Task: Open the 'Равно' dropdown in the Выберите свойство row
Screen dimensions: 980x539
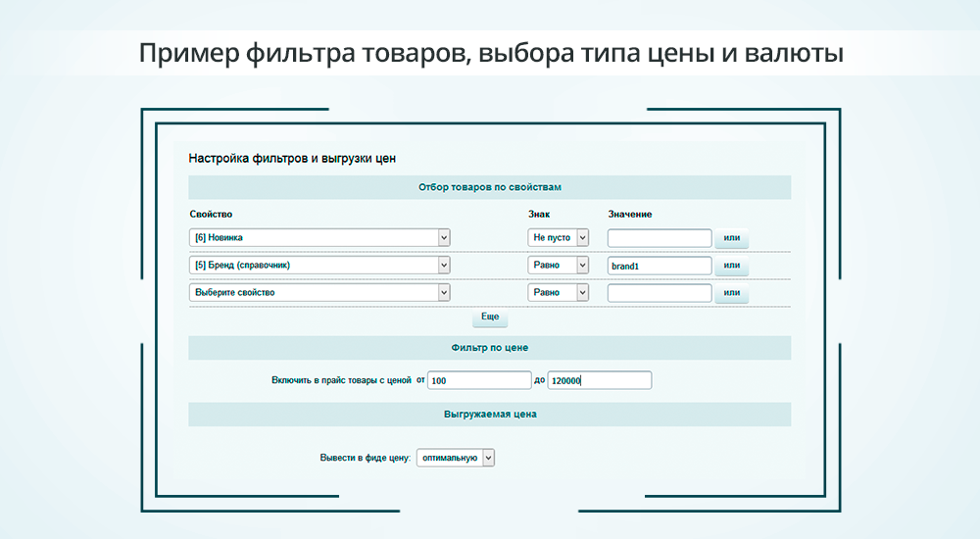Action: [x=559, y=293]
